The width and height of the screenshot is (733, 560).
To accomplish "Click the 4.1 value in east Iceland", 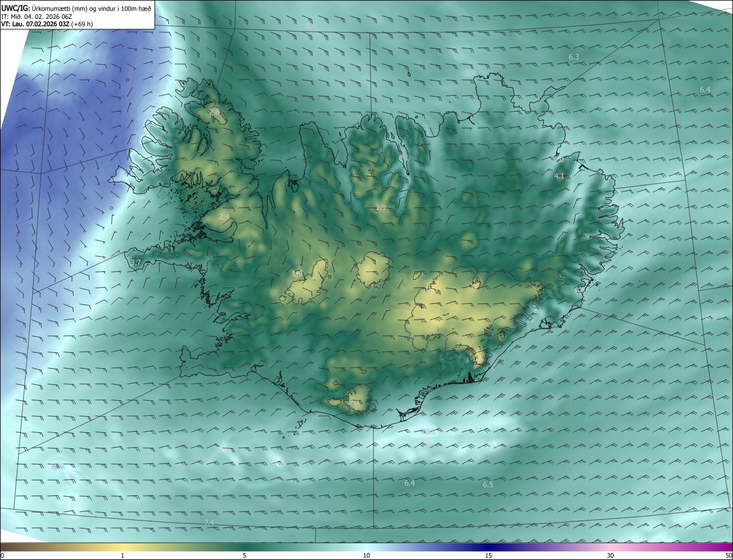I will (x=559, y=176).
